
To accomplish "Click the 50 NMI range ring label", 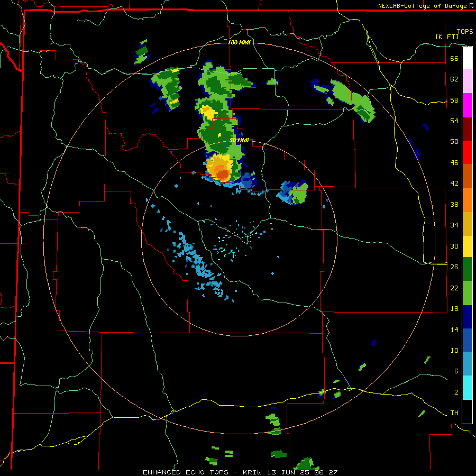I will pyautogui.click(x=239, y=140).
